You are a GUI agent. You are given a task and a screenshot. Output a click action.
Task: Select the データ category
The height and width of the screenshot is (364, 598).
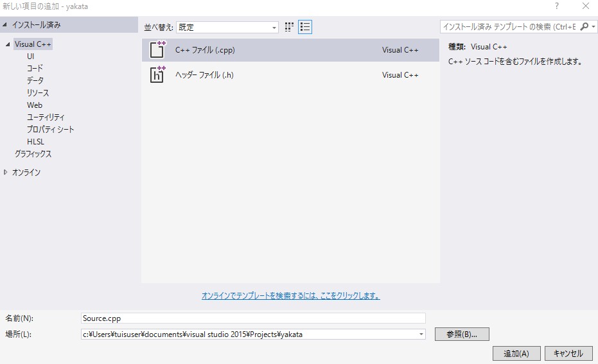pyautogui.click(x=35, y=81)
